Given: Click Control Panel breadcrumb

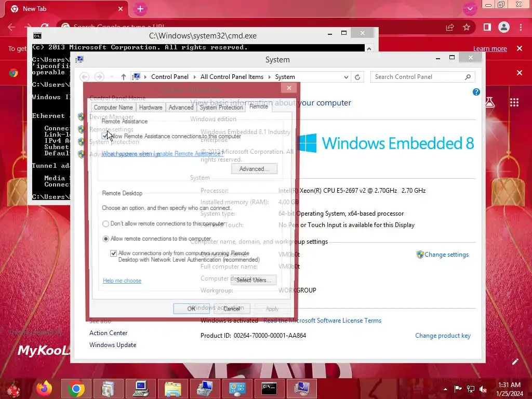Looking at the screenshot, I should point(170,77).
